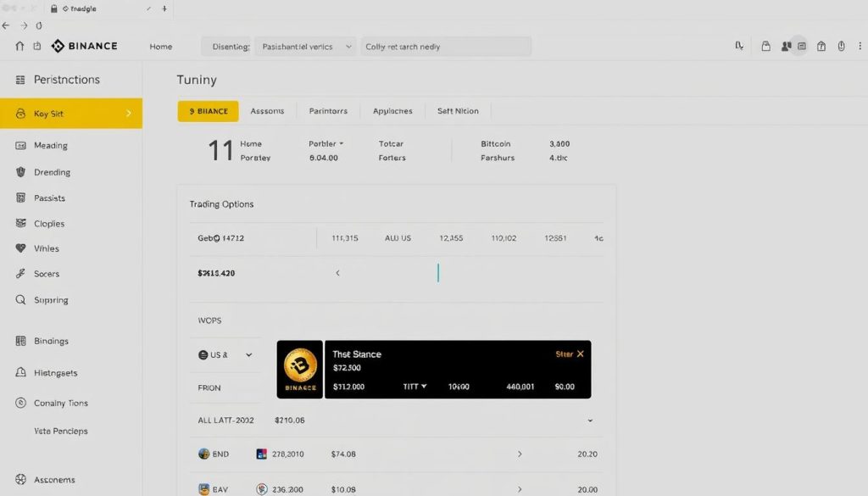This screenshot has width=868, height=496.
Task: Expand the EAV row arrow
Action: (520, 489)
